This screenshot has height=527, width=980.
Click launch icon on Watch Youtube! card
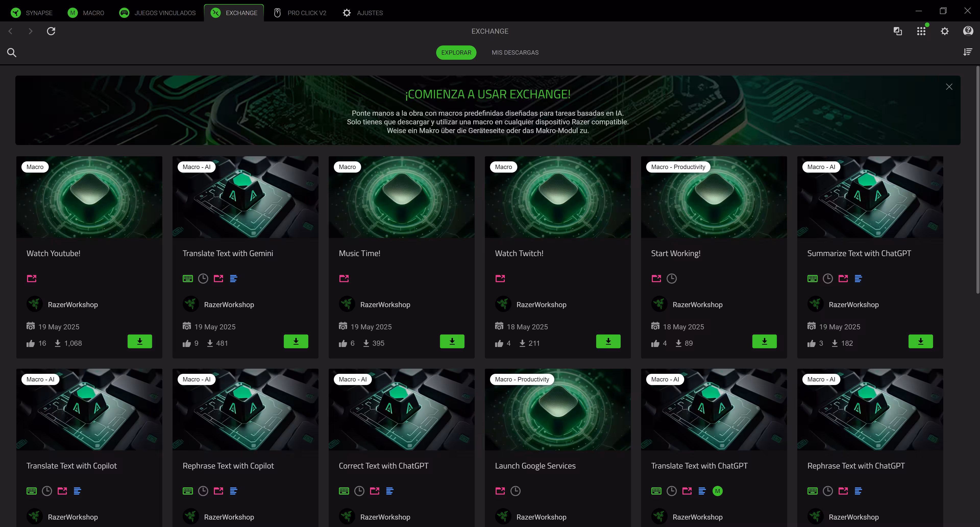(x=32, y=279)
